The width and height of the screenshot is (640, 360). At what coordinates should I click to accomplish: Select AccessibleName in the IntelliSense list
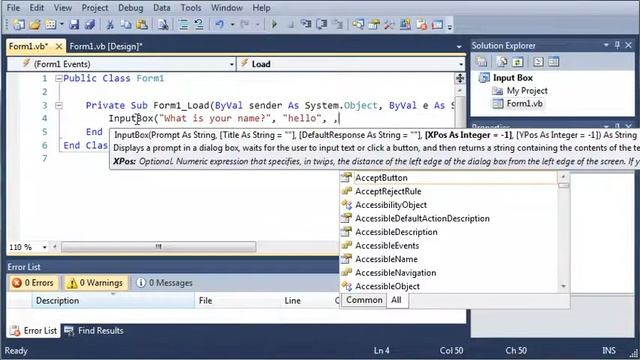tap(449, 259)
